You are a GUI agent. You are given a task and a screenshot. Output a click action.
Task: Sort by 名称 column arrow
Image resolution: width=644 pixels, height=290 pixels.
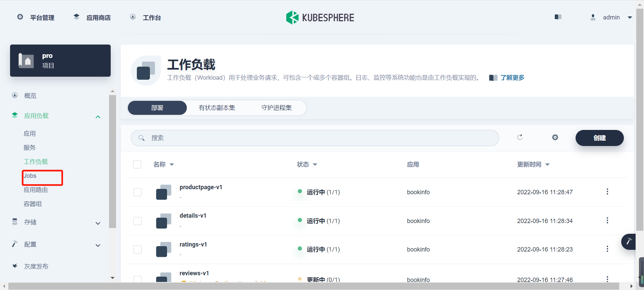click(172, 164)
